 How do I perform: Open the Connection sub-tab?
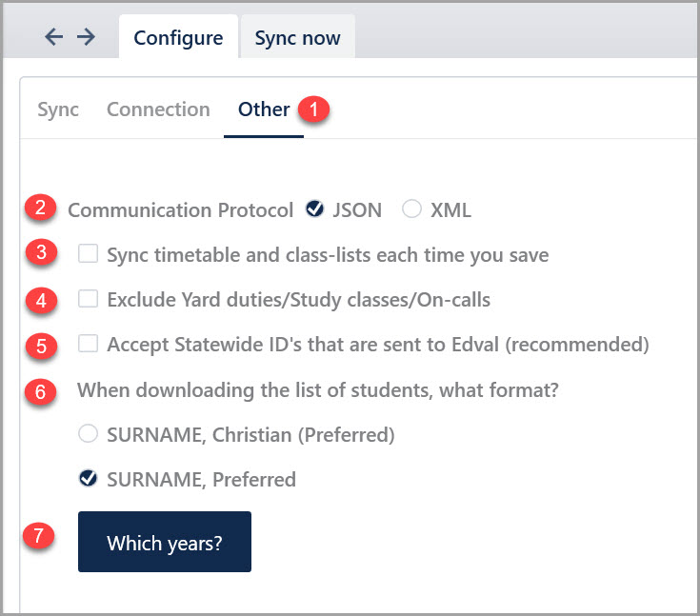(158, 109)
